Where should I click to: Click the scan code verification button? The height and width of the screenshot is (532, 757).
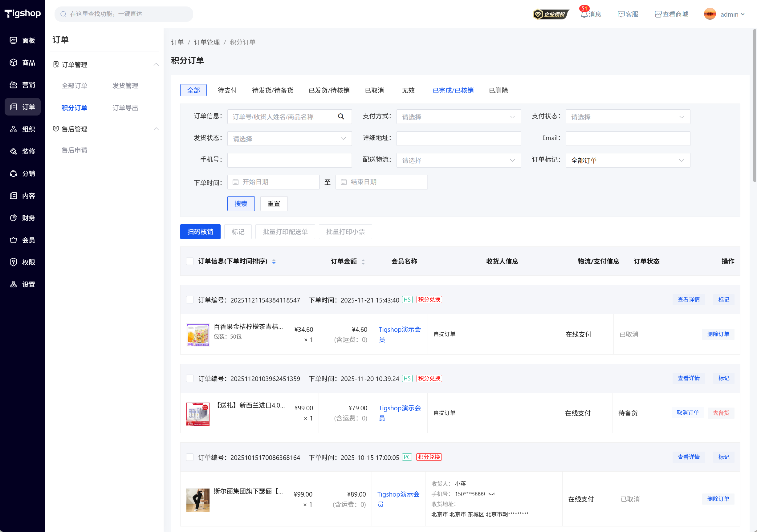(200, 232)
